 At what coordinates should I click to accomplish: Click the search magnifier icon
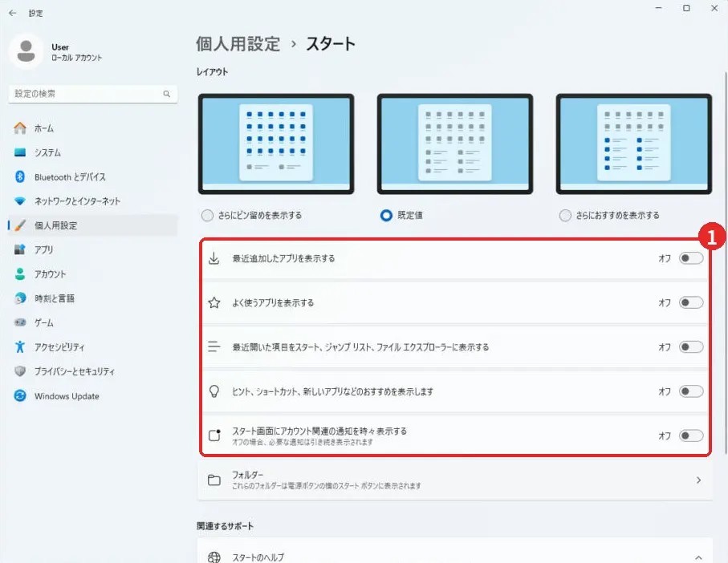[167, 94]
